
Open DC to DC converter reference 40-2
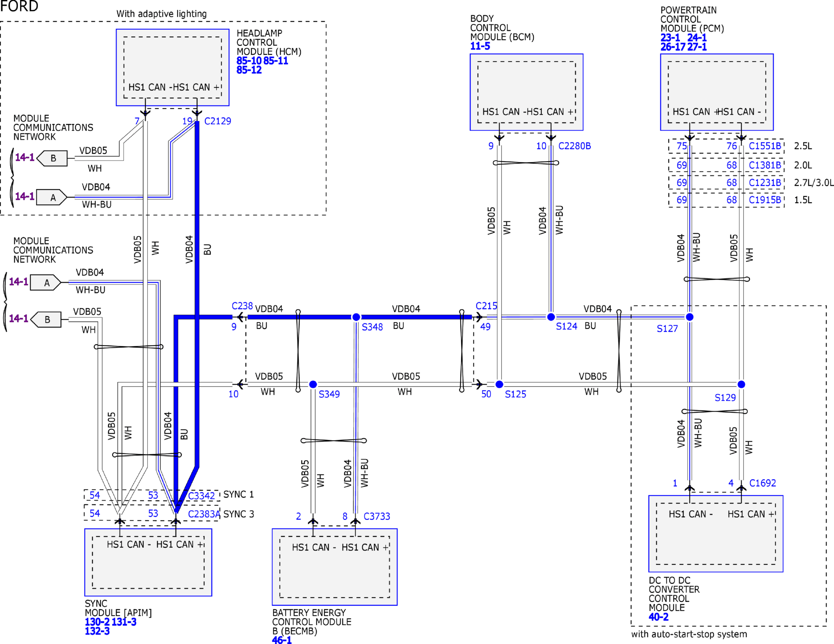(x=659, y=617)
